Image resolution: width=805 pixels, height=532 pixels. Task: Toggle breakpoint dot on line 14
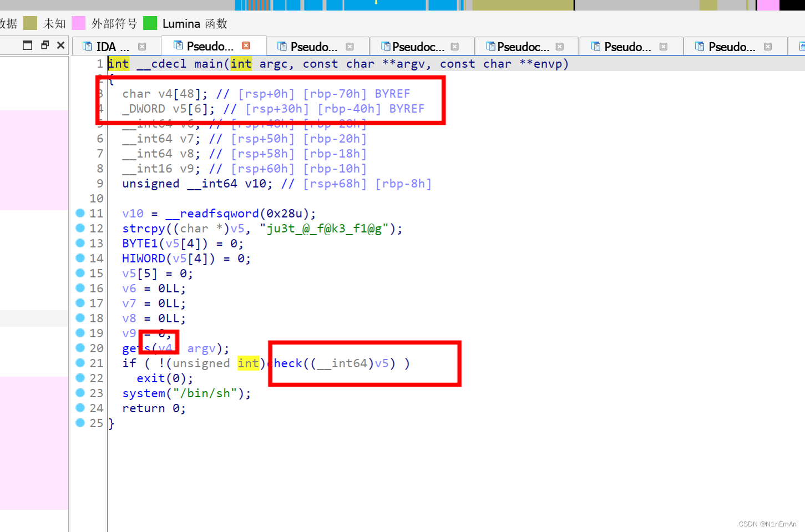(80, 258)
